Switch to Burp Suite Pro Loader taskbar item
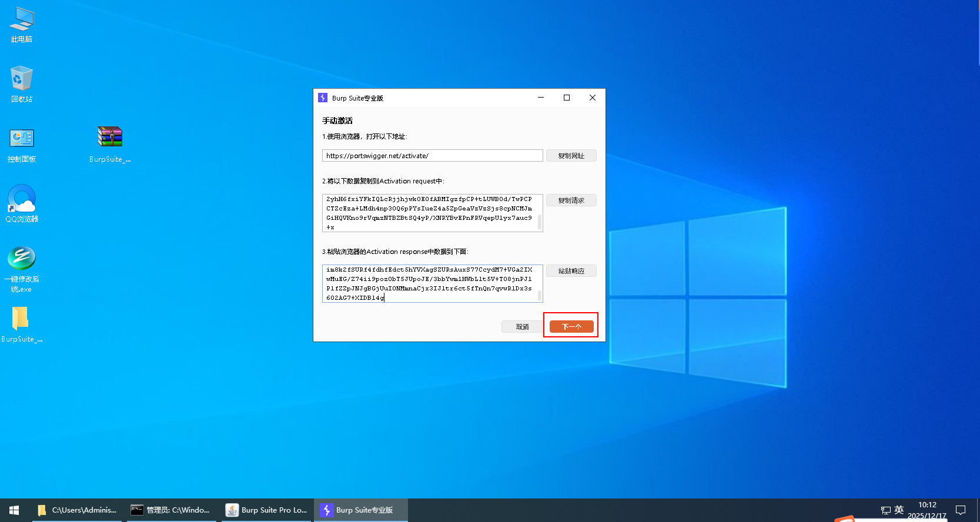Viewport: 980px width, 522px height. [x=267, y=510]
